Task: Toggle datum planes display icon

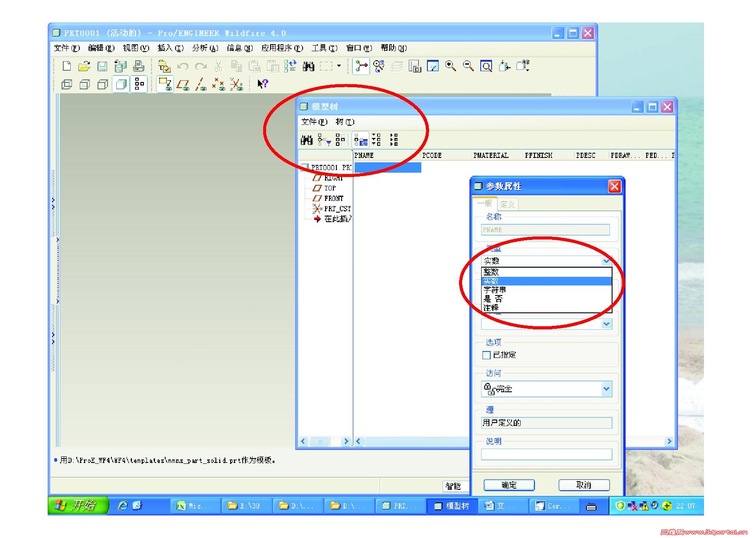Action: point(182,84)
